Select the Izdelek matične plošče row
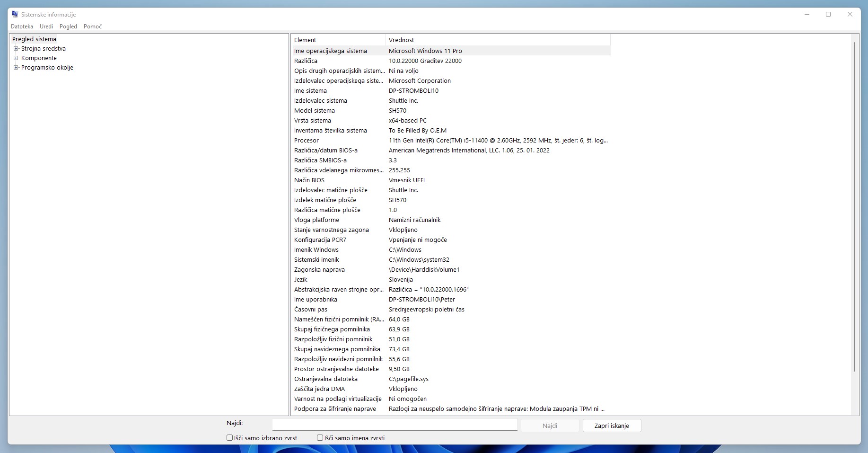The height and width of the screenshot is (453, 868). (x=451, y=200)
